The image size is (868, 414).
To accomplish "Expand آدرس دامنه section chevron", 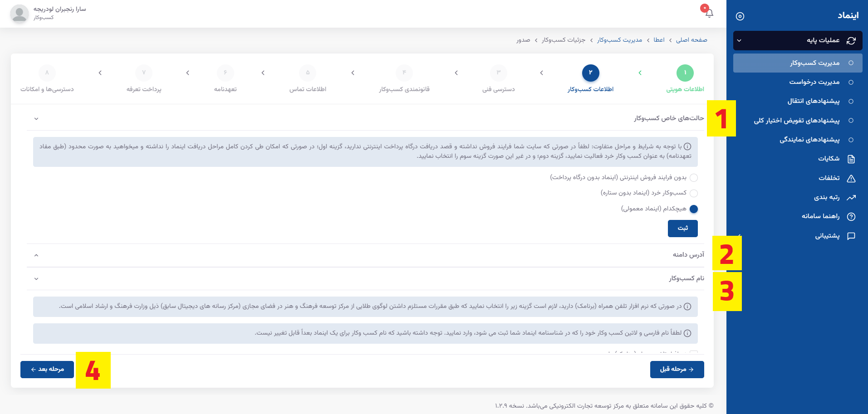I will click(x=36, y=255).
